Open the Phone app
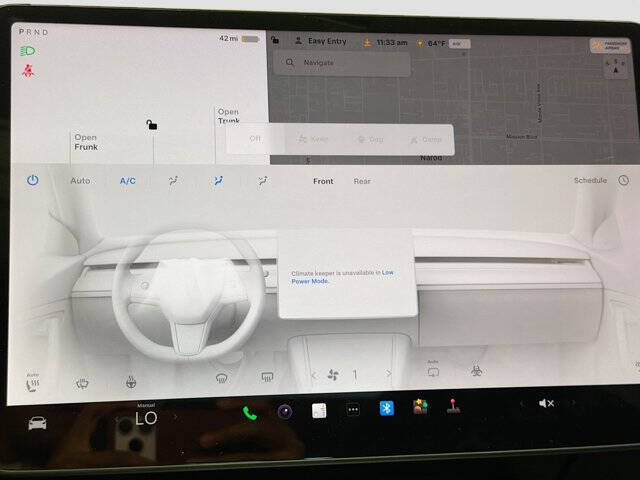 (249, 413)
